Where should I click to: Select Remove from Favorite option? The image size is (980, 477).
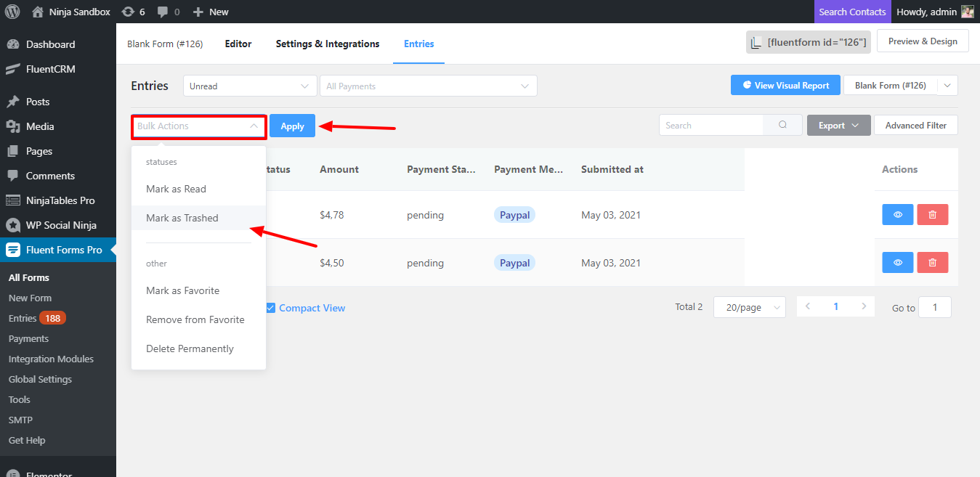tap(198, 319)
